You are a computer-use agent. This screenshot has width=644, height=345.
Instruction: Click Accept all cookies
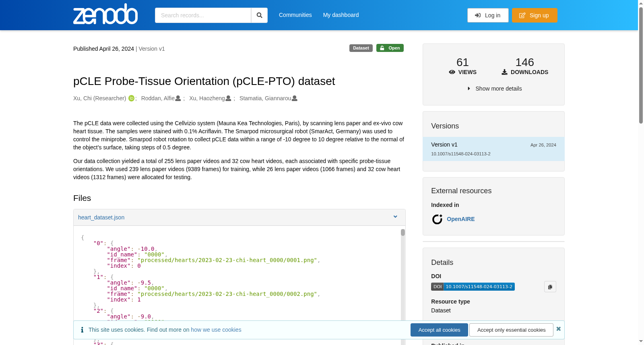439,330
